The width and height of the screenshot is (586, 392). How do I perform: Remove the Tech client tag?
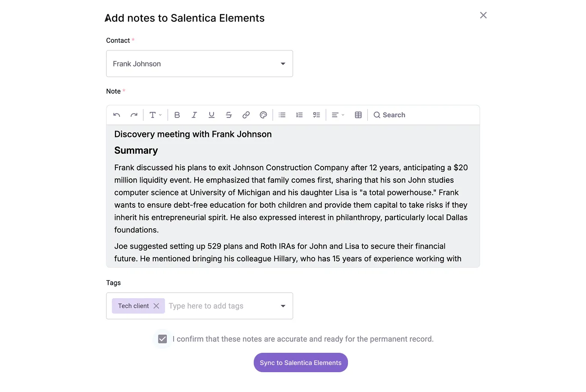(156, 306)
